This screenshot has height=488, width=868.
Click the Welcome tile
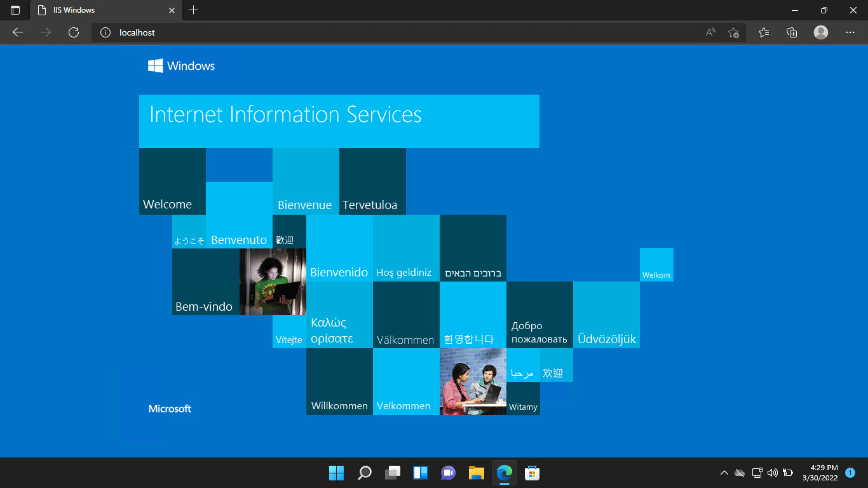tap(172, 181)
